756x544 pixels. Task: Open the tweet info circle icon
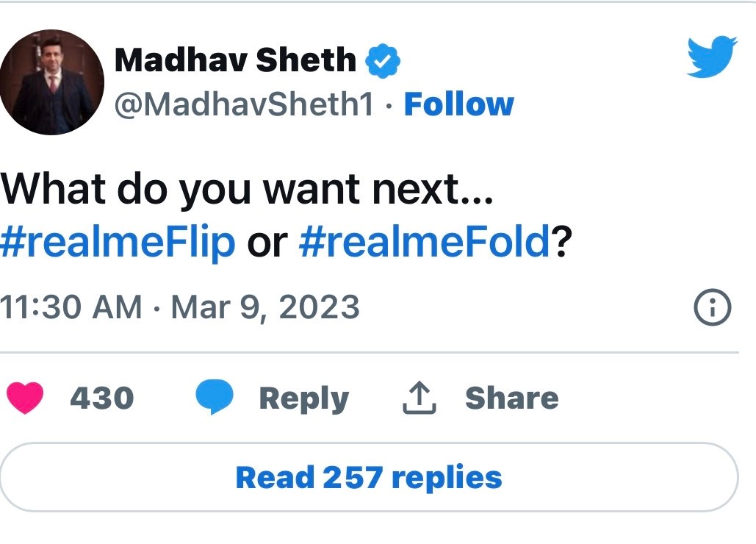(x=712, y=307)
